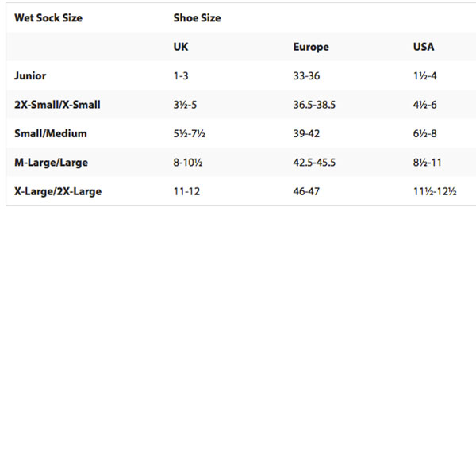The height and width of the screenshot is (476, 476).
Task: Click the Shoe Size column header
Action: (197, 18)
